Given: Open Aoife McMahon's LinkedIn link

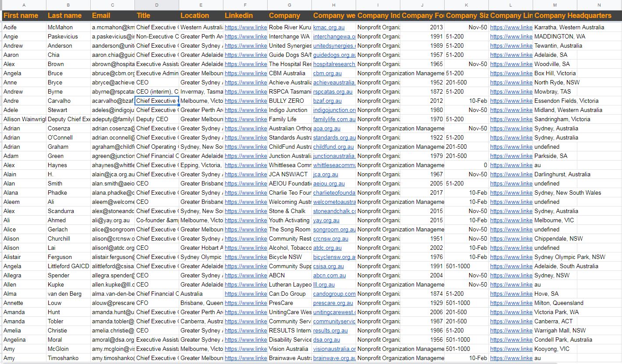Looking at the screenshot, I should [245, 27].
